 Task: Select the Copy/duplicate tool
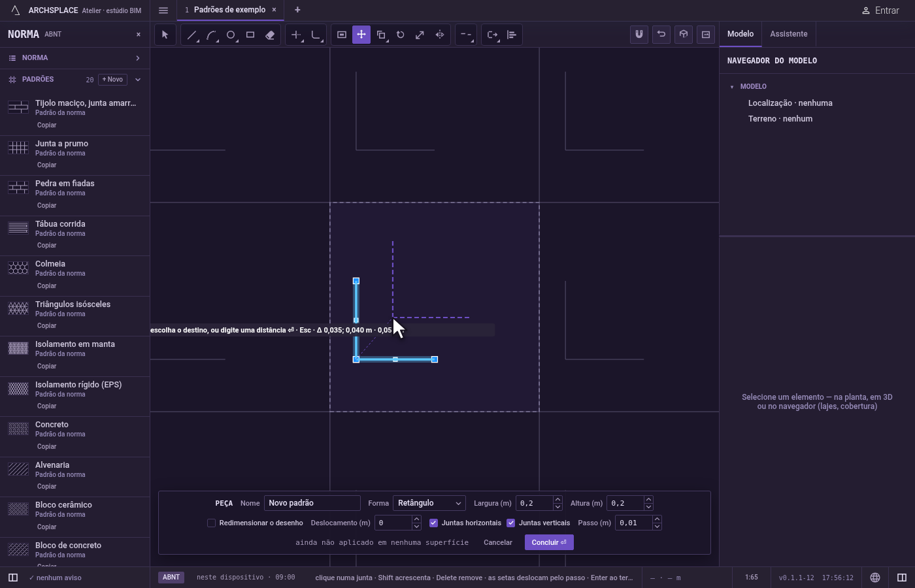[x=381, y=35]
